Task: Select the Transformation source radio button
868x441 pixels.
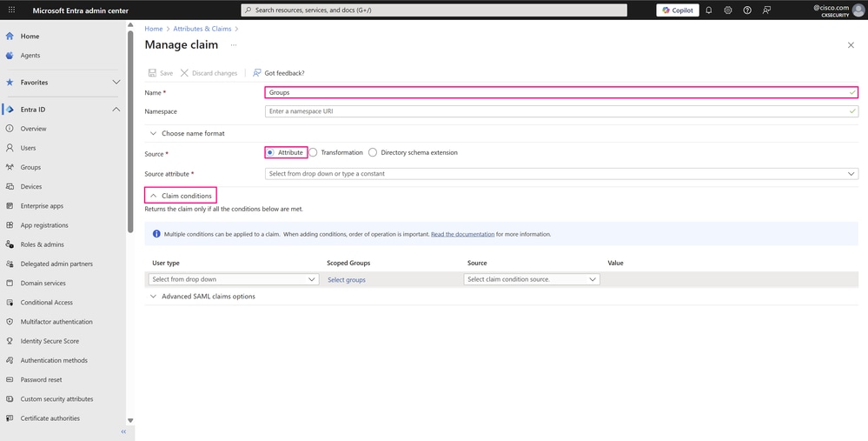Action: (x=314, y=152)
